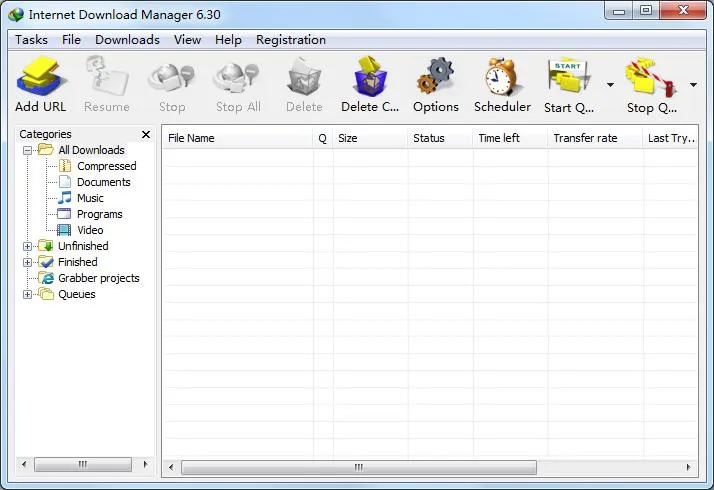Click the Grabber projects IE icon

[46, 278]
